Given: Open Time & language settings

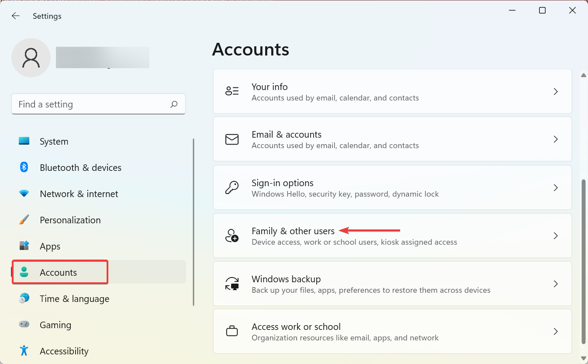Looking at the screenshot, I should (x=99, y=298).
